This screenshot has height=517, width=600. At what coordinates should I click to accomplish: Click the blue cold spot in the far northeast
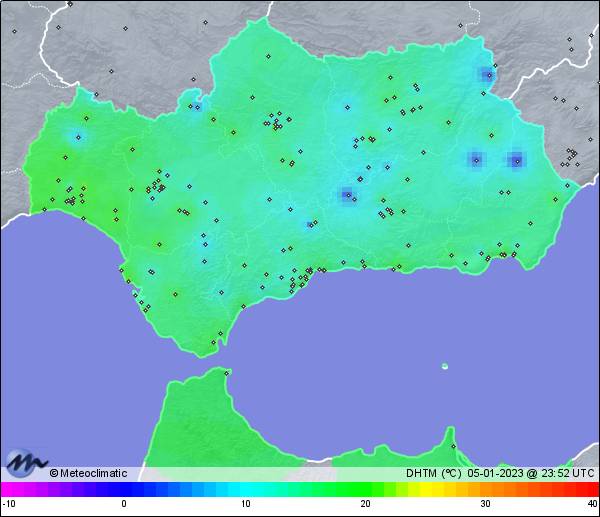487,74
